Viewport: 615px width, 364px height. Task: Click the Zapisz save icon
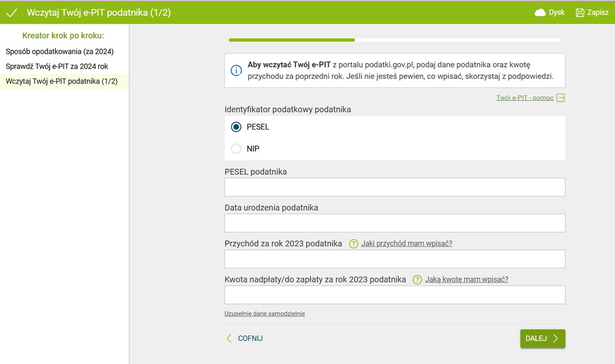(x=580, y=12)
